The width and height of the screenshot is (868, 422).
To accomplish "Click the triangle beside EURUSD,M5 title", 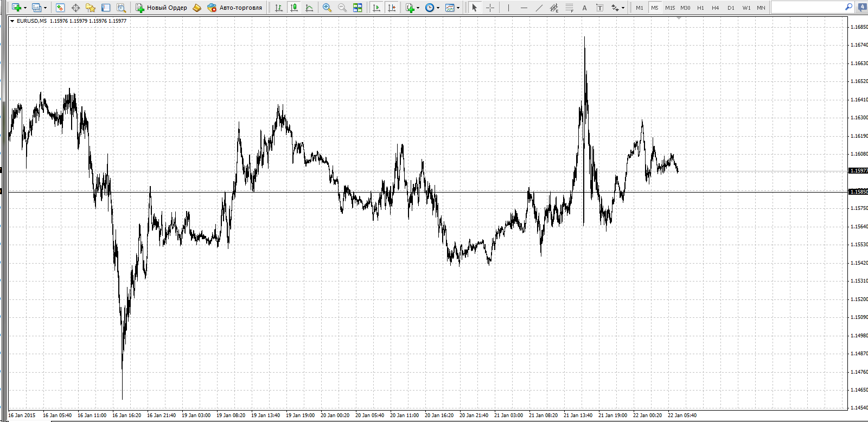I will [12, 21].
